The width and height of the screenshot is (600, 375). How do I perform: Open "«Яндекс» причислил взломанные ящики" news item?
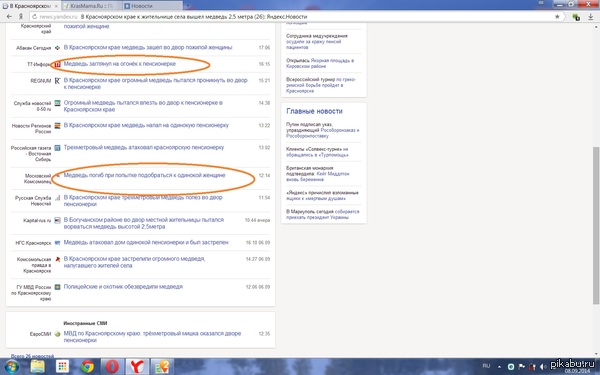click(322, 196)
